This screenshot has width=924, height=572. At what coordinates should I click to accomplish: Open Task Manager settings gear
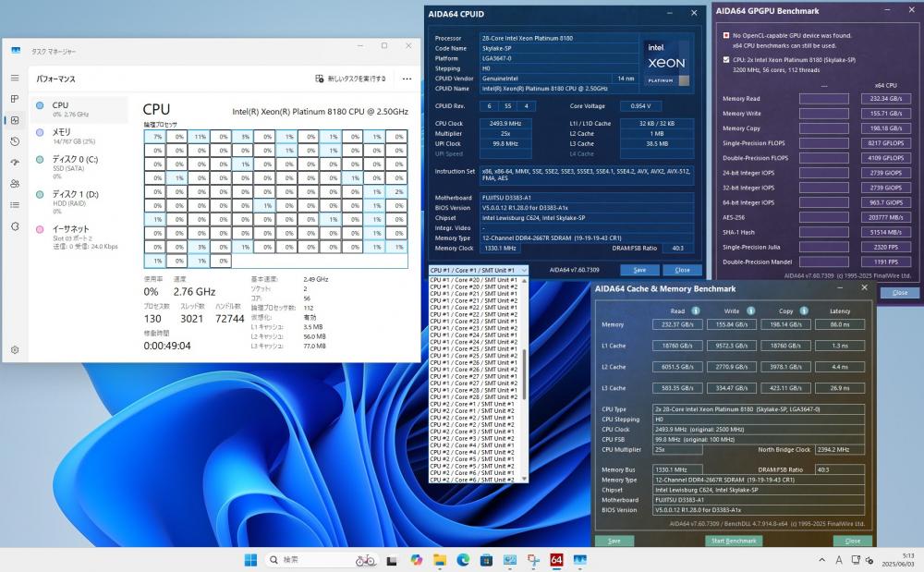tap(15, 350)
